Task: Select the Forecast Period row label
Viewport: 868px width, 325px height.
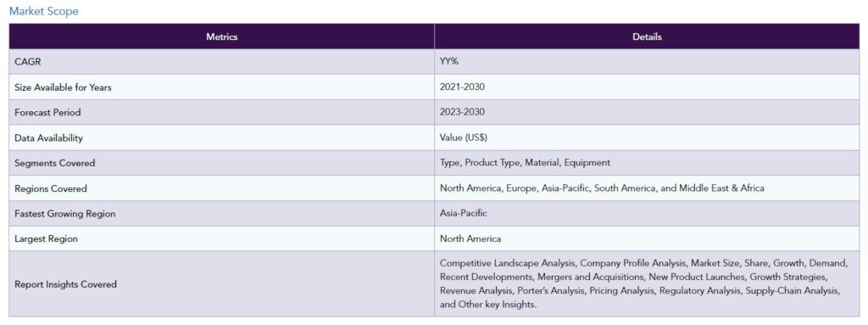Action: coord(47,112)
